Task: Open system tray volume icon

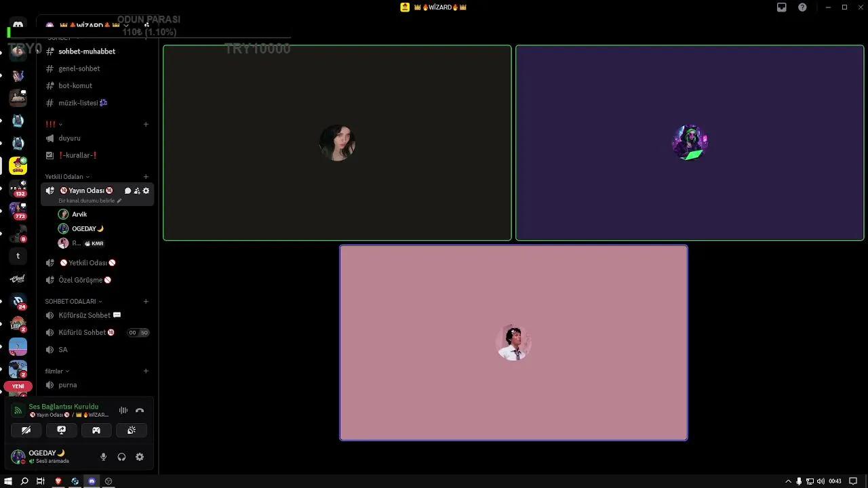Action: point(821,481)
